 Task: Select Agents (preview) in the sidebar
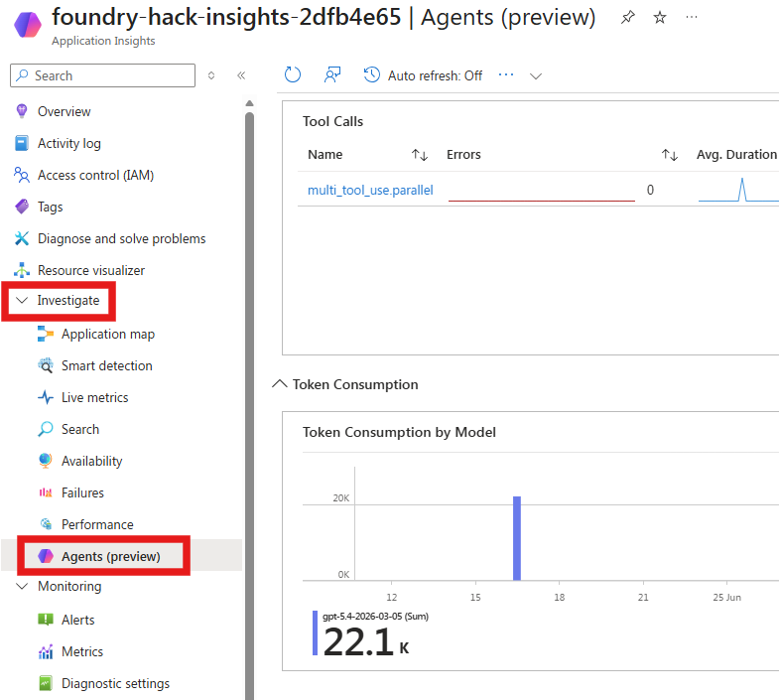coord(110,556)
